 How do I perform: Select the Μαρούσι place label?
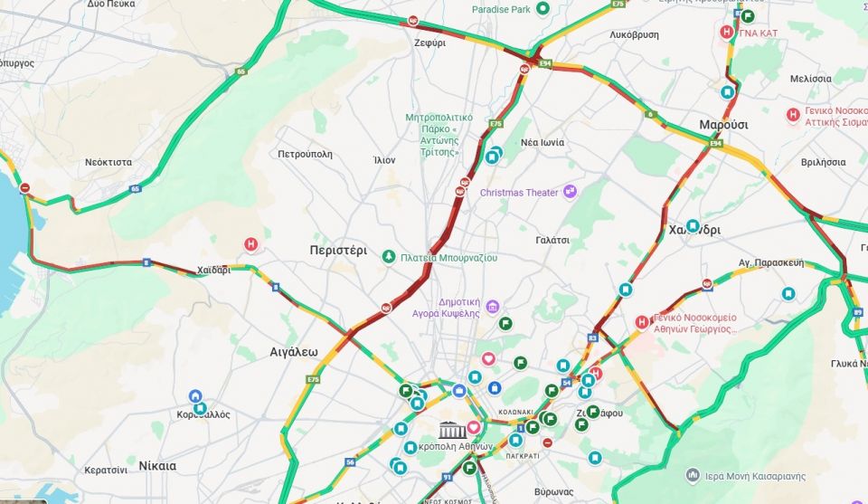click(723, 125)
